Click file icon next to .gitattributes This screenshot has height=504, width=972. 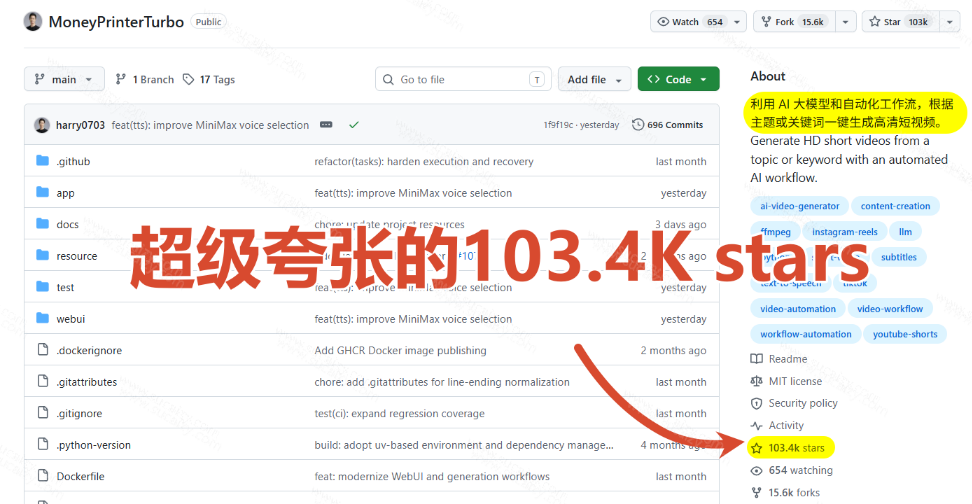point(43,381)
